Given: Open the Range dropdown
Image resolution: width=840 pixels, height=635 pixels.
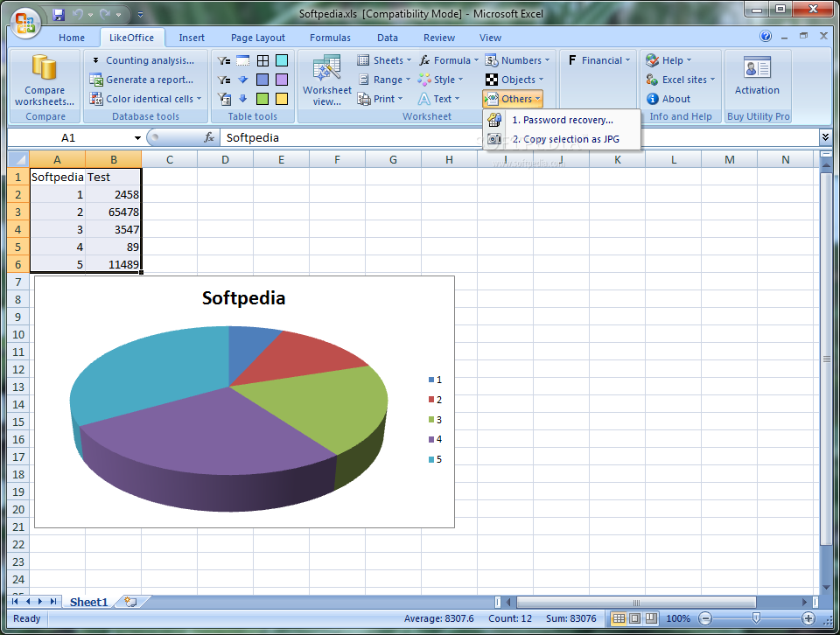Looking at the screenshot, I should (384, 80).
